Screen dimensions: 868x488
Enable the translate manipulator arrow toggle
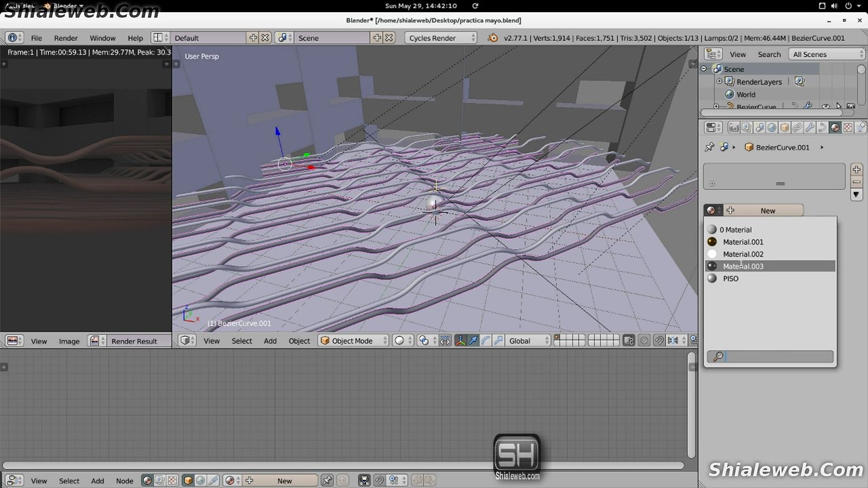click(x=473, y=341)
